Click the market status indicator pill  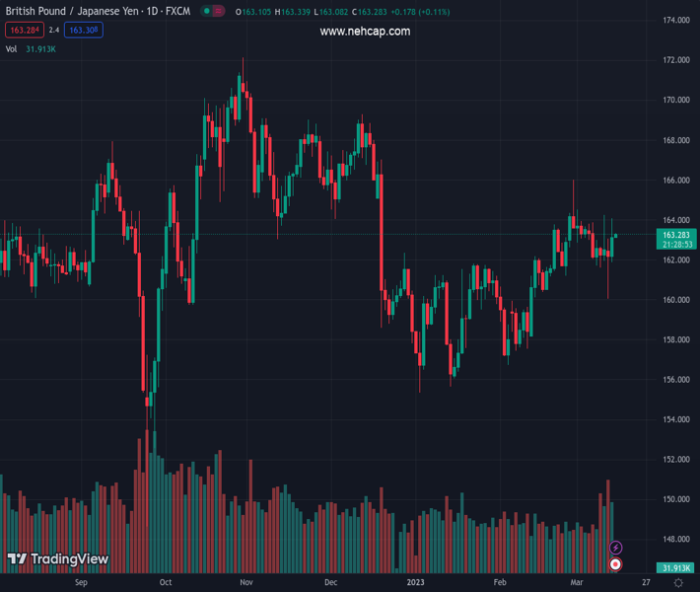[x=211, y=11]
